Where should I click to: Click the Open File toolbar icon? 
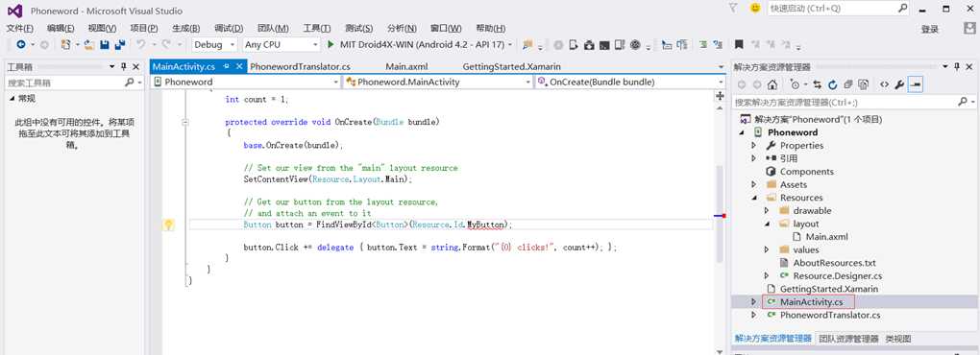coord(90,44)
